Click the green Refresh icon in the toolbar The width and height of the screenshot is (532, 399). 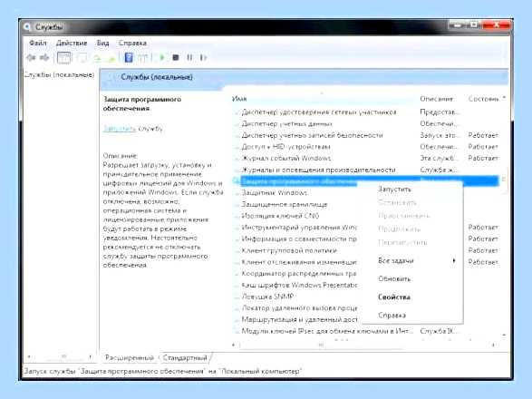pos(97,58)
